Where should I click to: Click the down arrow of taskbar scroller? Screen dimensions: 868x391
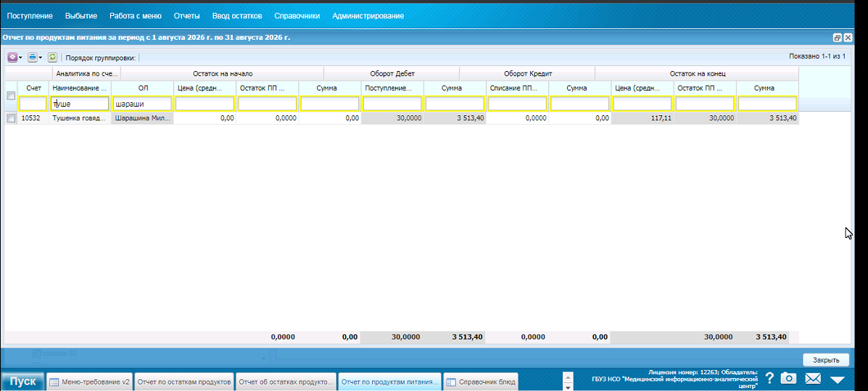[x=567, y=387]
